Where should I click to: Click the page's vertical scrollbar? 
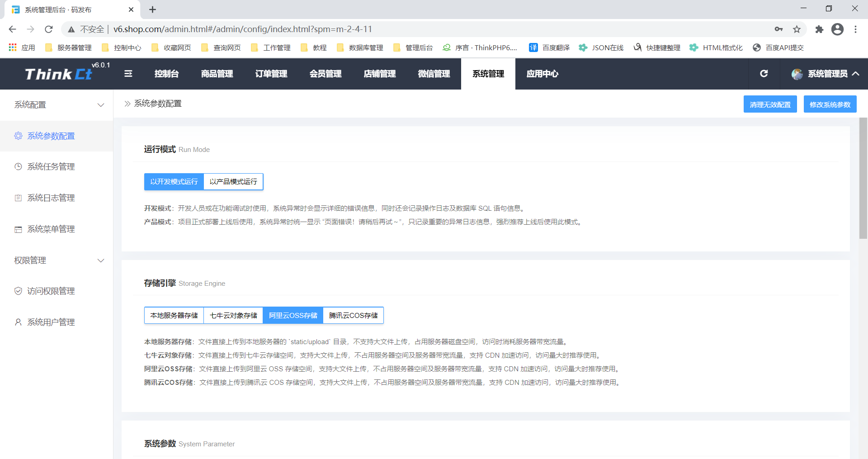(863, 178)
